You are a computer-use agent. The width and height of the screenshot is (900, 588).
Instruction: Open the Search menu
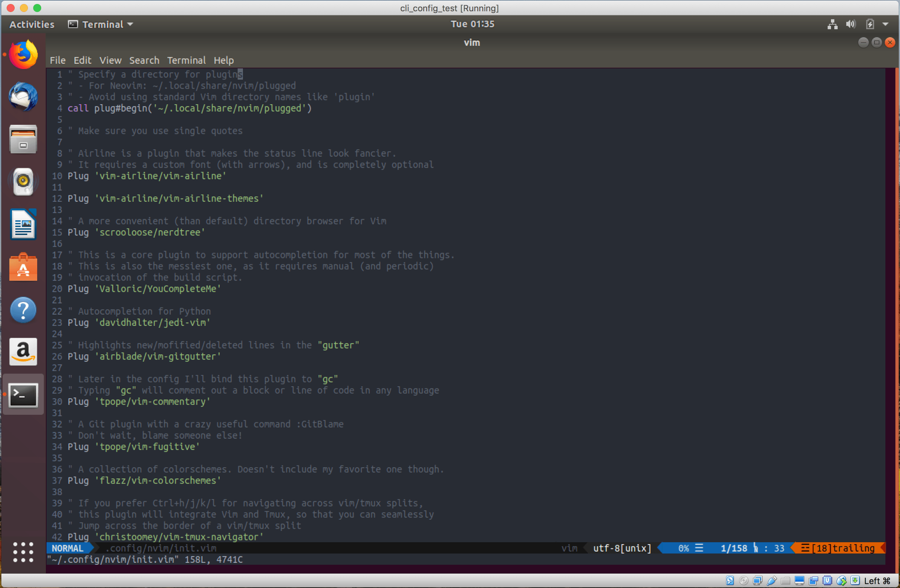point(144,60)
